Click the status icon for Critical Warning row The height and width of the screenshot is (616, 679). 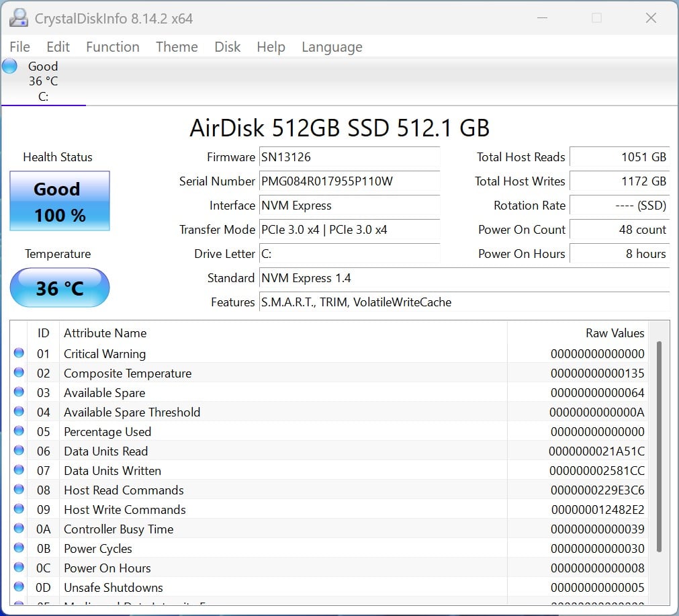(x=19, y=353)
